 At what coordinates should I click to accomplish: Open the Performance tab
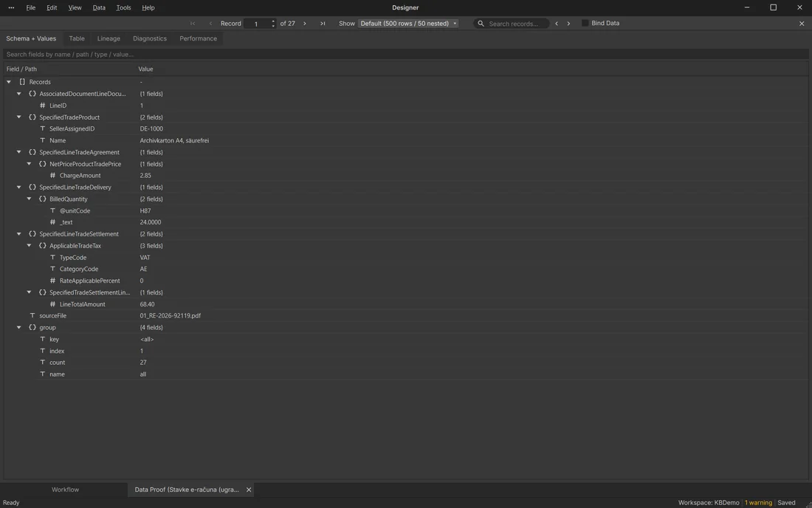tap(199, 38)
